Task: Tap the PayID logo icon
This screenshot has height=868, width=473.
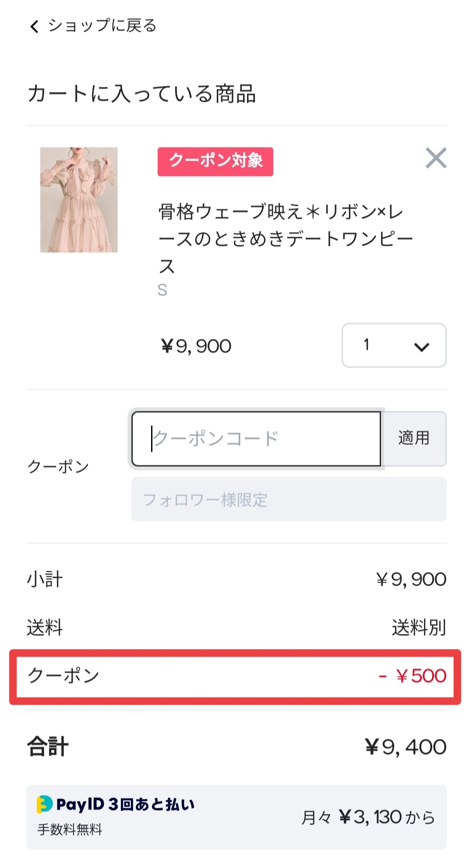Action: [44, 804]
